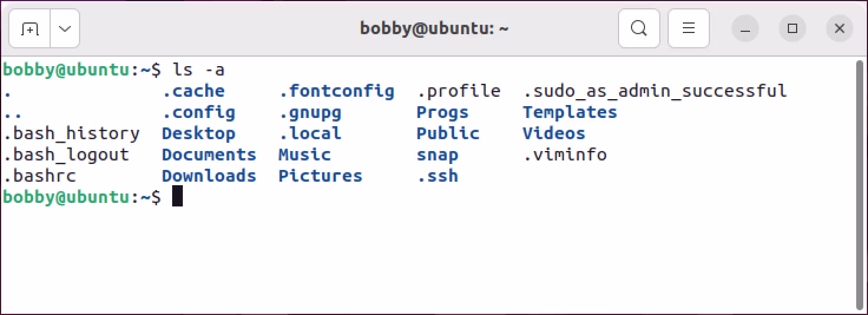Expand the new tab dropdown arrow
Screen dimensions: 868x315
65,28
